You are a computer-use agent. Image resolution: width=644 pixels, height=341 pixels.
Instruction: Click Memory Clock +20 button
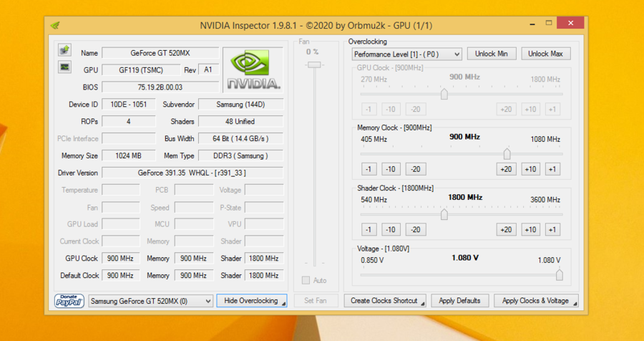506,169
